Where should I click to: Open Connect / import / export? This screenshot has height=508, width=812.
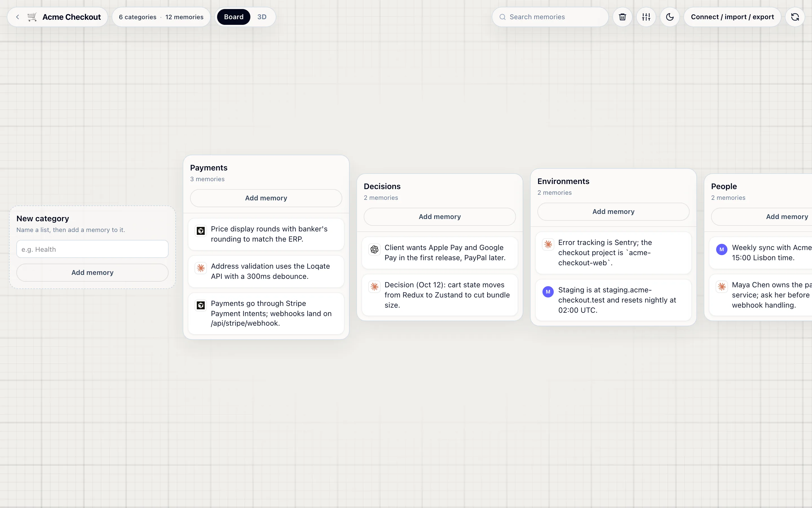coord(732,17)
